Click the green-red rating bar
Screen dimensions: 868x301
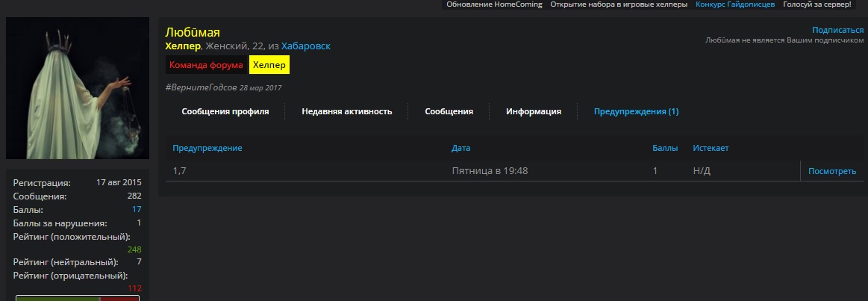pyautogui.click(x=78, y=298)
